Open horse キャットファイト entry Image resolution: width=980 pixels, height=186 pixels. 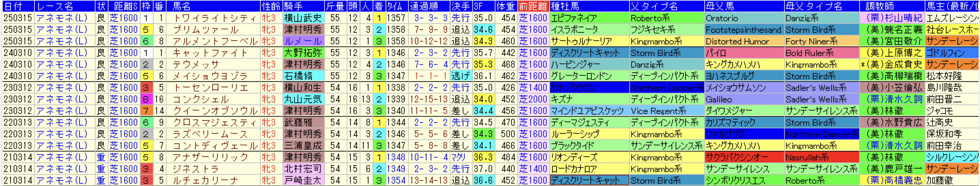[x=210, y=53]
